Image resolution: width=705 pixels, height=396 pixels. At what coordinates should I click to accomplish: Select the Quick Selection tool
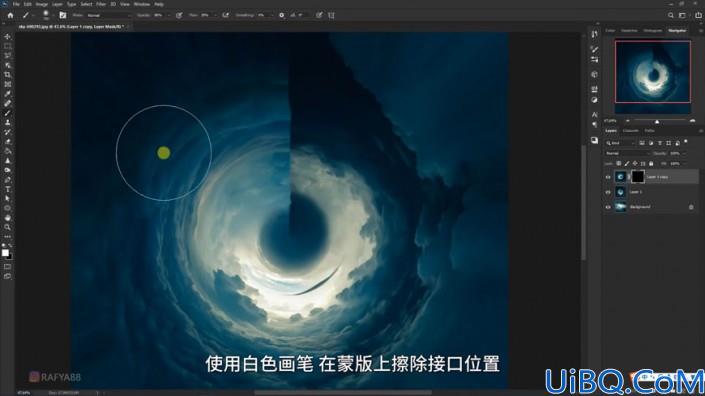coord(8,65)
